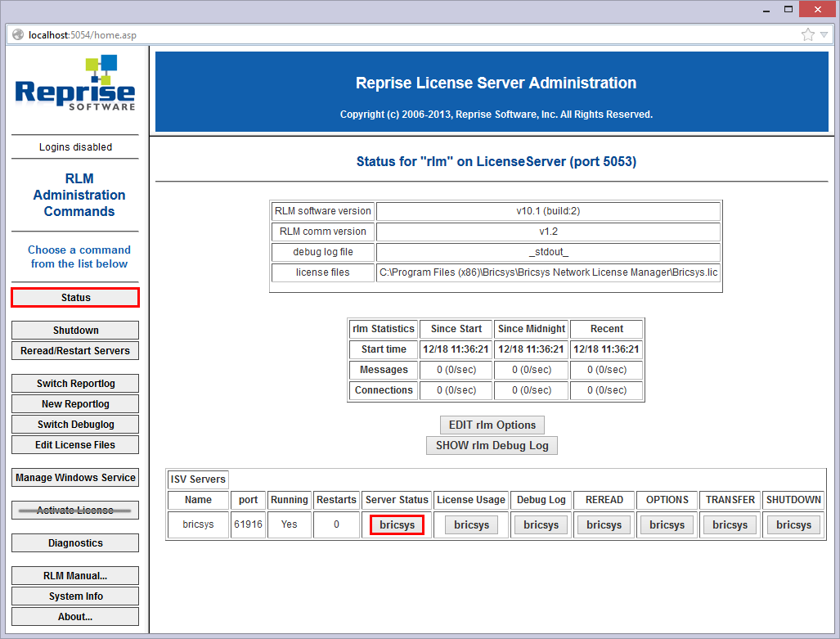
Task: Open Manage Windows Service
Action: click(x=75, y=478)
